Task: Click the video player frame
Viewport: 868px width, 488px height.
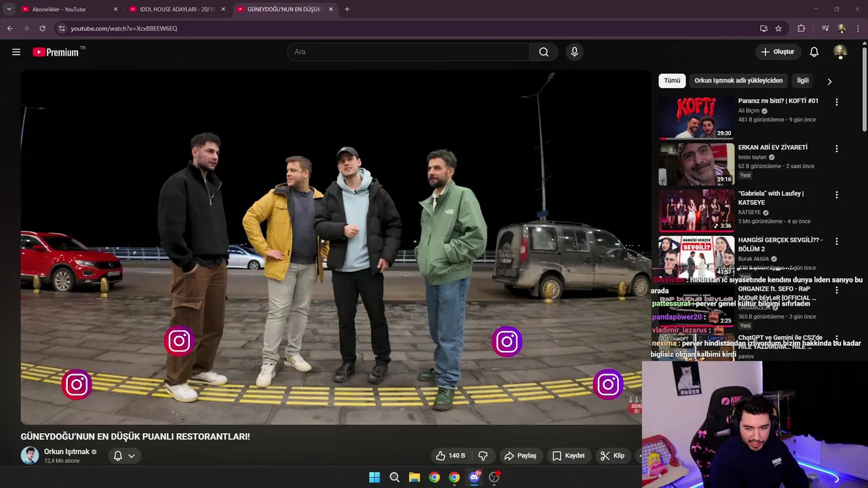Action: (x=336, y=247)
